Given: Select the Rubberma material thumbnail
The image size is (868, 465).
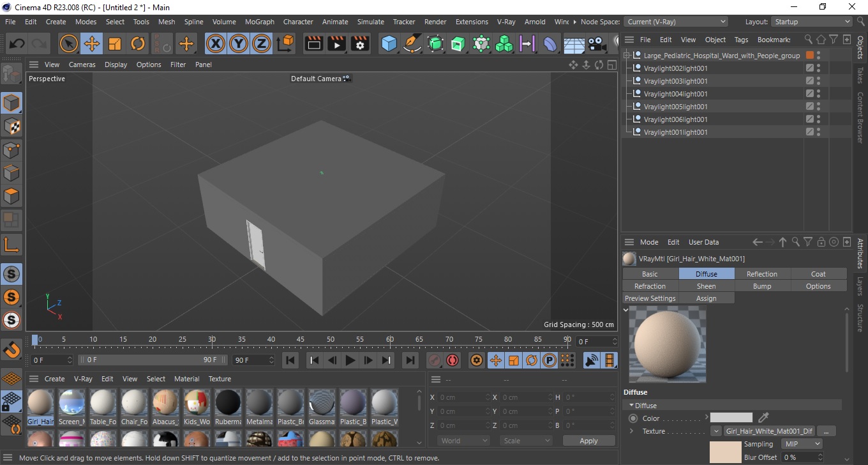Looking at the screenshot, I should pyautogui.click(x=228, y=407).
